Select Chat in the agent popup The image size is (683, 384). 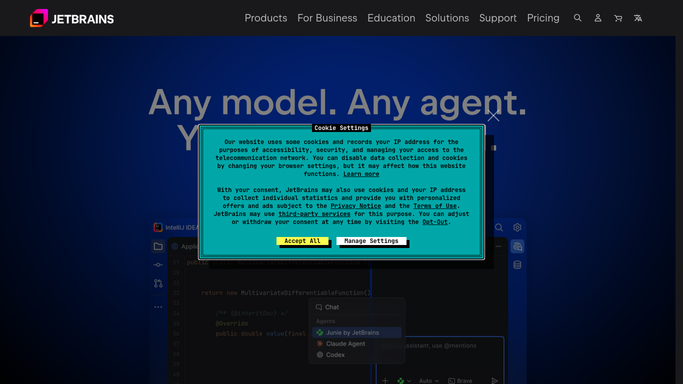tap(357, 307)
